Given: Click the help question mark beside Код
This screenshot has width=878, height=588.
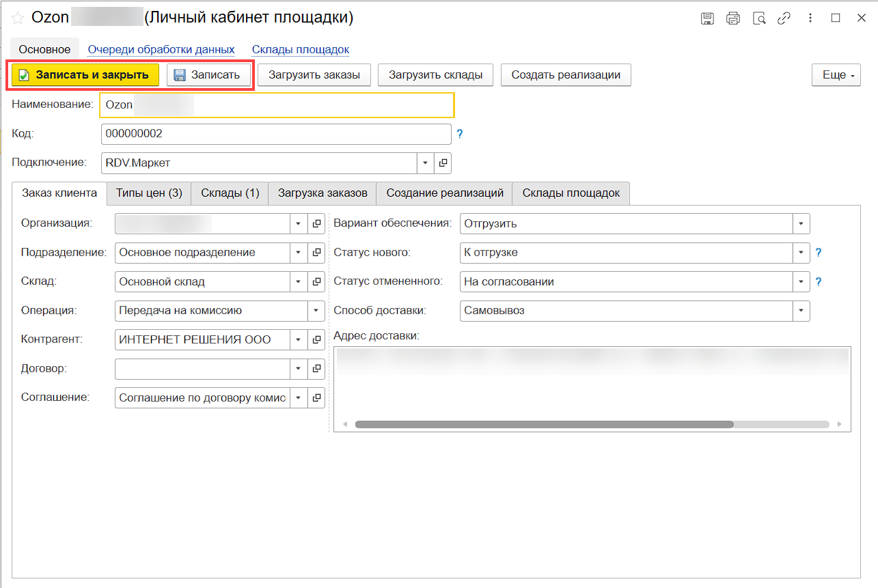Looking at the screenshot, I should point(460,135).
